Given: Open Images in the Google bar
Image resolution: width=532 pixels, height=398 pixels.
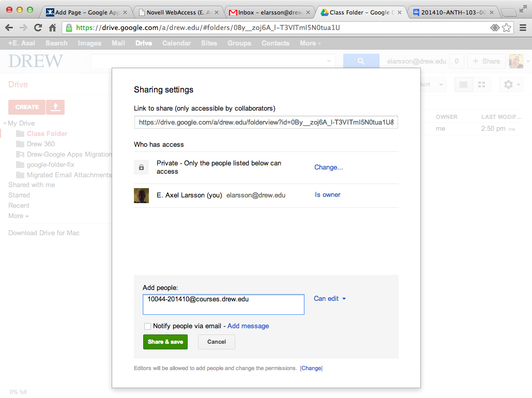Looking at the screenshot, I should (x=89, y=43).
